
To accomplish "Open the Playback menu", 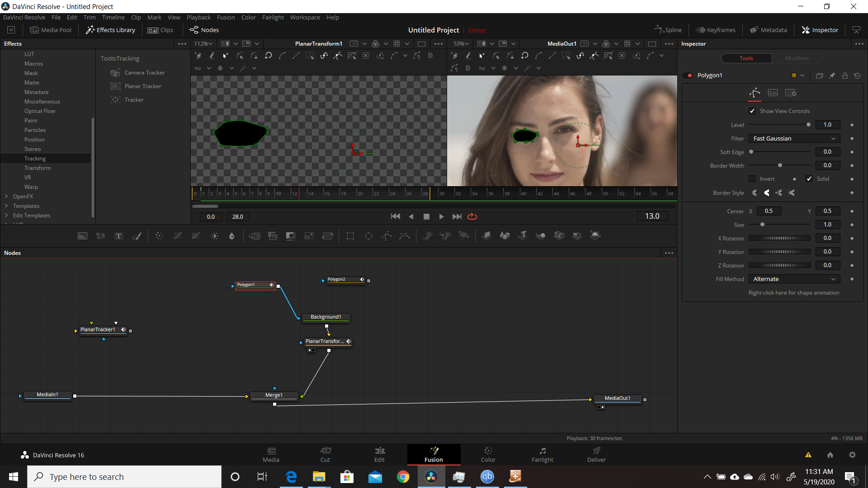I will coord(198,18).
